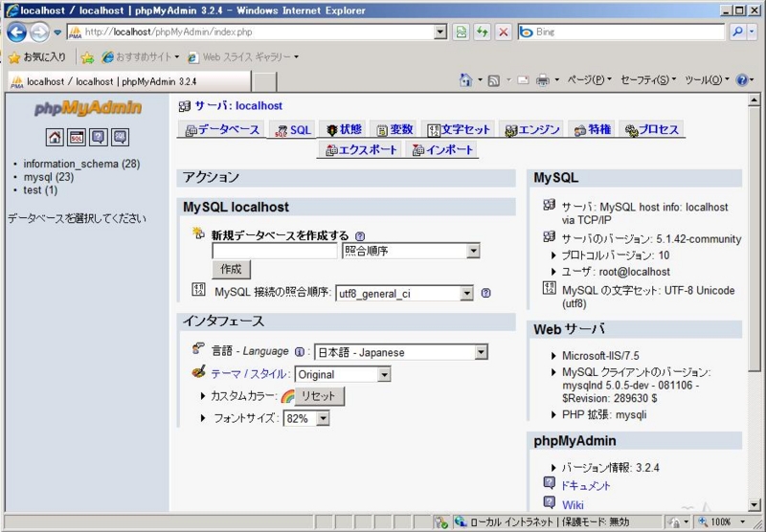766x532 pixels.
Task: Click the お気に入り favorites button
Action: click(37, 57)
